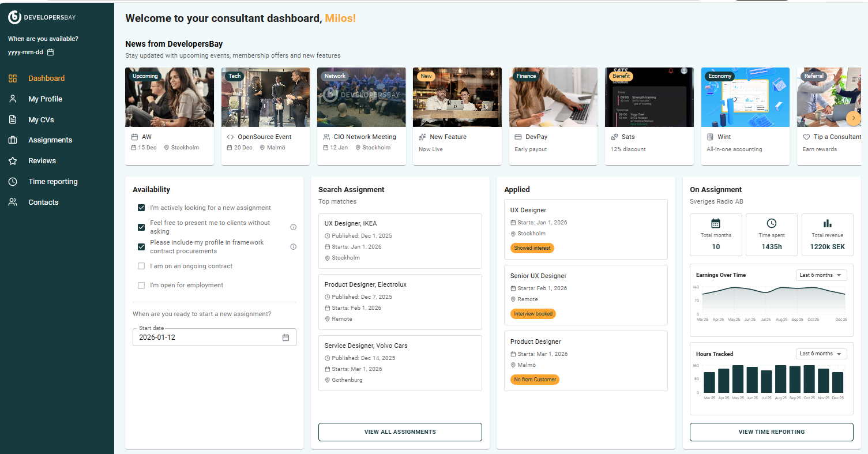Select Time reporting in the sidebar
868x454 pixels.
tap(52, 182)
